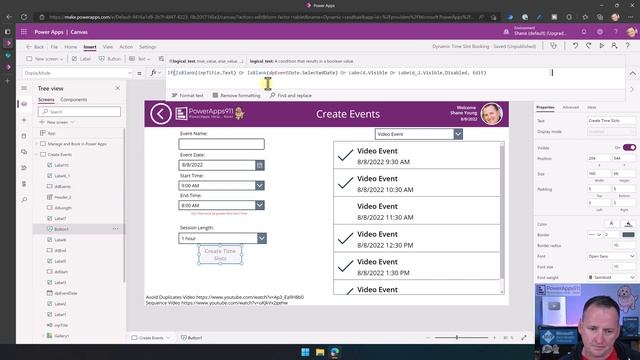This screenshot has height=360, width=640.
Task: Open the Font weight Semibold dropdown
Action: pos(611,278)
